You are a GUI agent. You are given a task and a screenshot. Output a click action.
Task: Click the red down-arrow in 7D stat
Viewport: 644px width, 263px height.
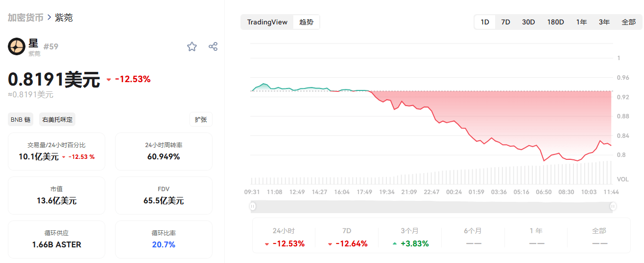(x=331, y=243)
